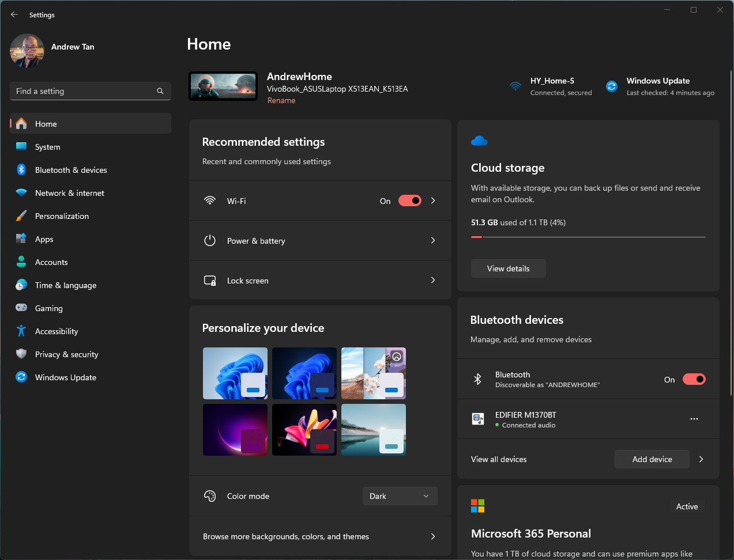
Task: Click the Power & battery icon
Action: pyautogui.click(x=210, y=241)
